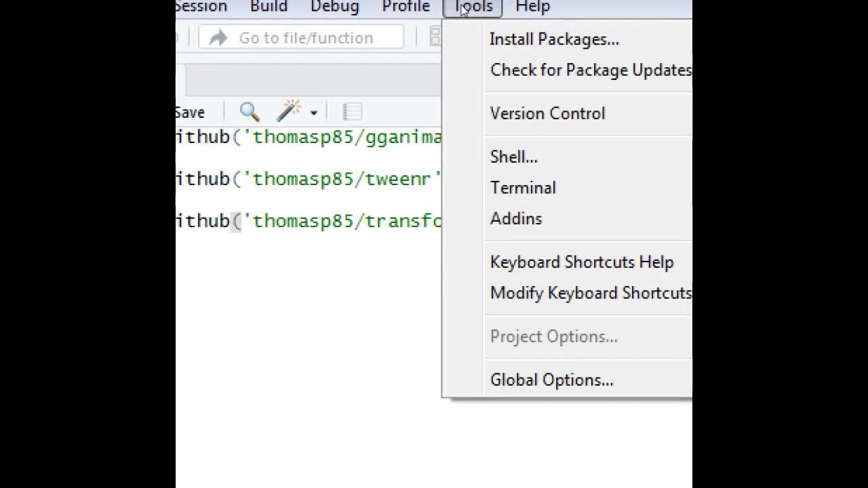Click the code line containing 'thomasp85/tweenr'
868x488 pixels.
pyautogui.click(x=309, y=179)
